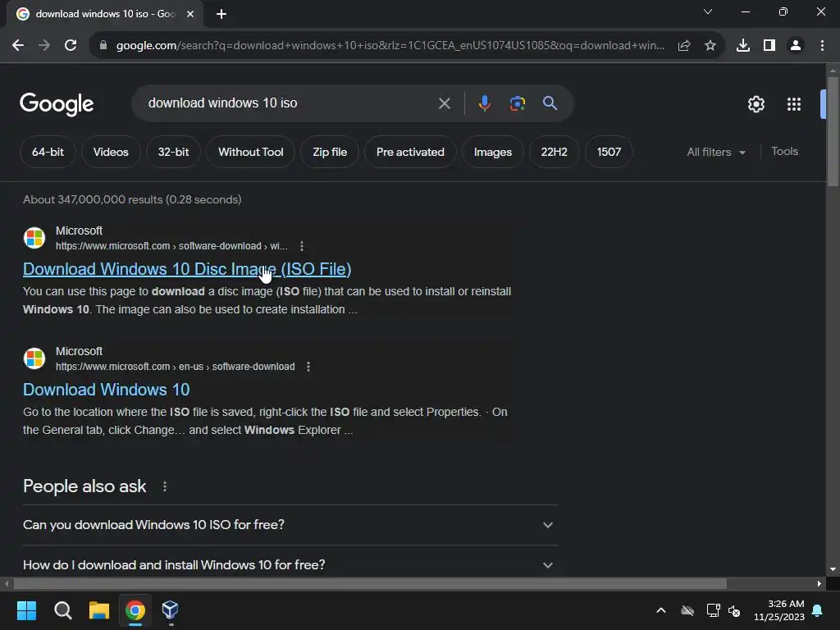The image size is (840, 630).
Task: Open tab search chevron in title bar
Action: point(708,11)
